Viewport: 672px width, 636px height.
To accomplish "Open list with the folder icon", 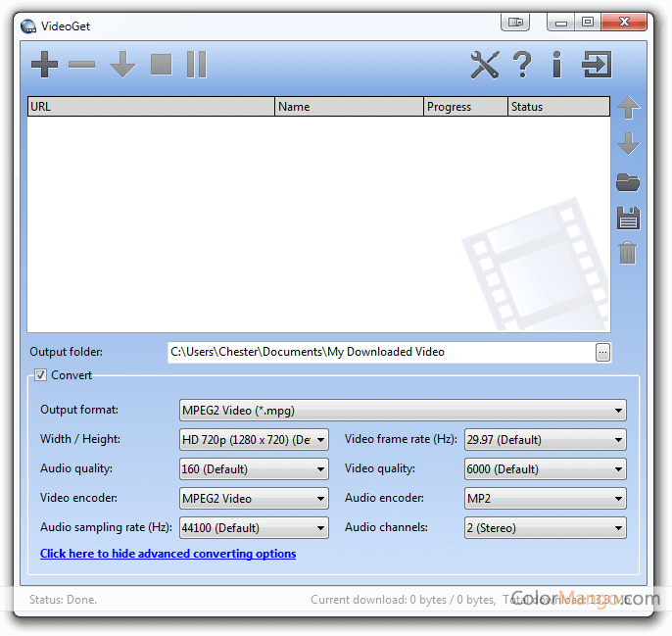I will [628, 182].
